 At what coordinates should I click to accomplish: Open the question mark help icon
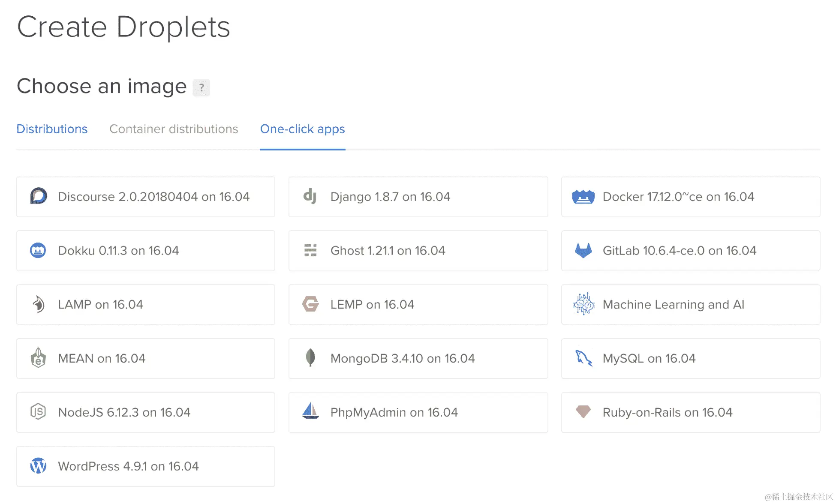click(201, 87)
